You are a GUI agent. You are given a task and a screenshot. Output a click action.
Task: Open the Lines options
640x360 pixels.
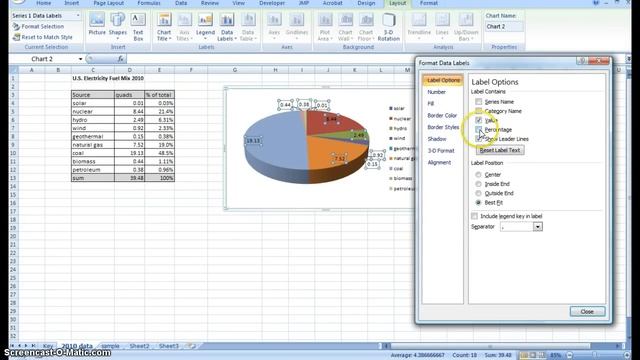coord(442,26)
